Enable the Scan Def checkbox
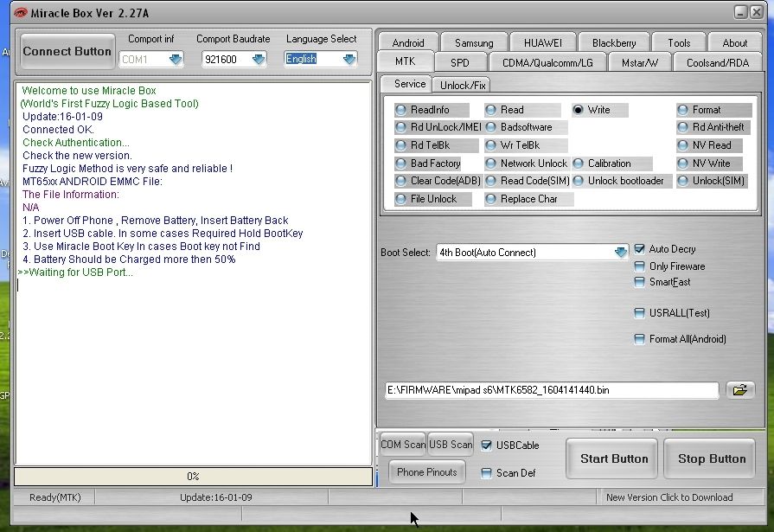The image size is (774, 532). coord(486,472)
